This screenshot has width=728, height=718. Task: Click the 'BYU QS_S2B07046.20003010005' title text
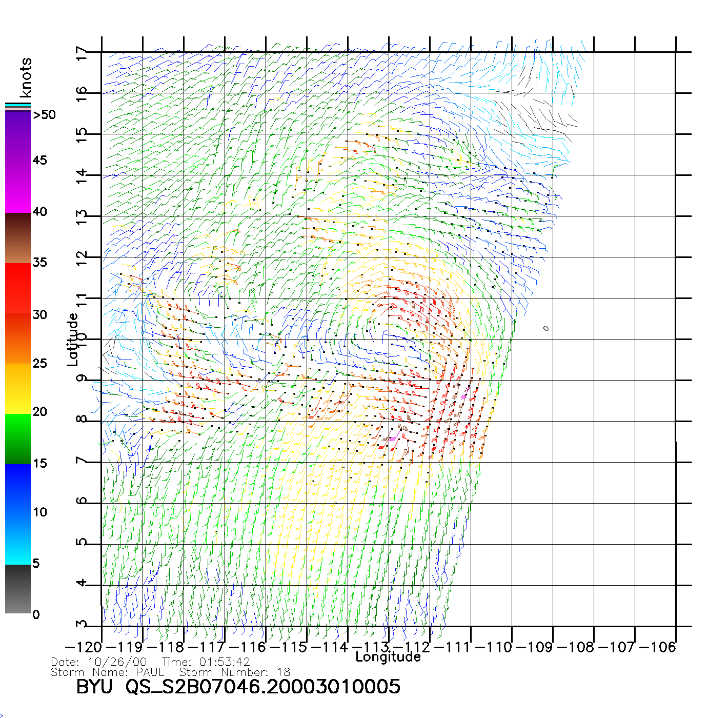(238, 687)
